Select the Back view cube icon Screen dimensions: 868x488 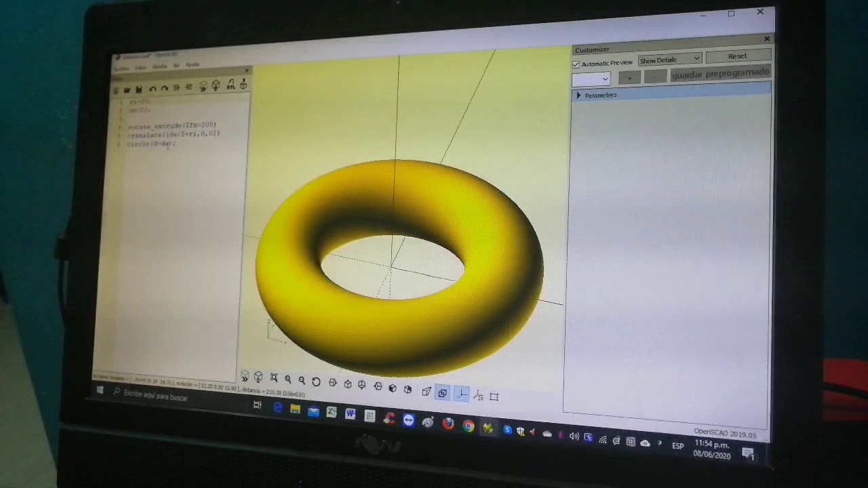click(408, 389)
